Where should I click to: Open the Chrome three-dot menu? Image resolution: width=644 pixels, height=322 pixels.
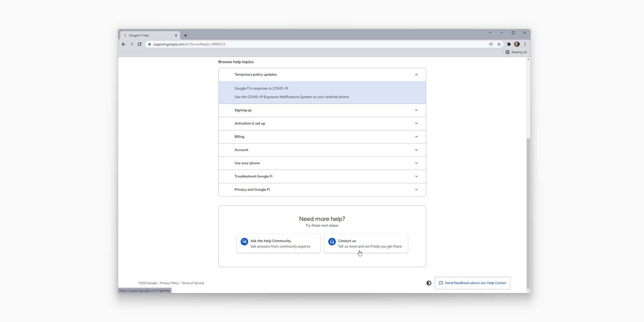525,44
